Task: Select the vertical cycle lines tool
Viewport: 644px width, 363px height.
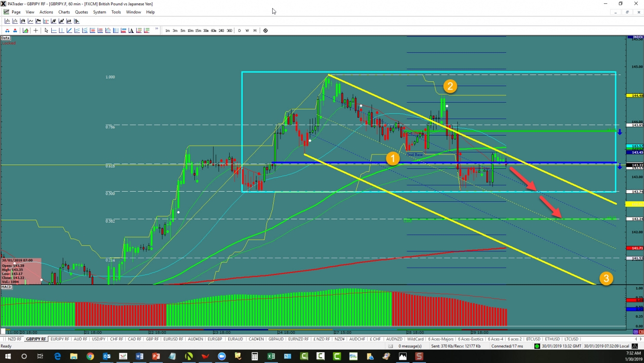Action: click(116, 30)
